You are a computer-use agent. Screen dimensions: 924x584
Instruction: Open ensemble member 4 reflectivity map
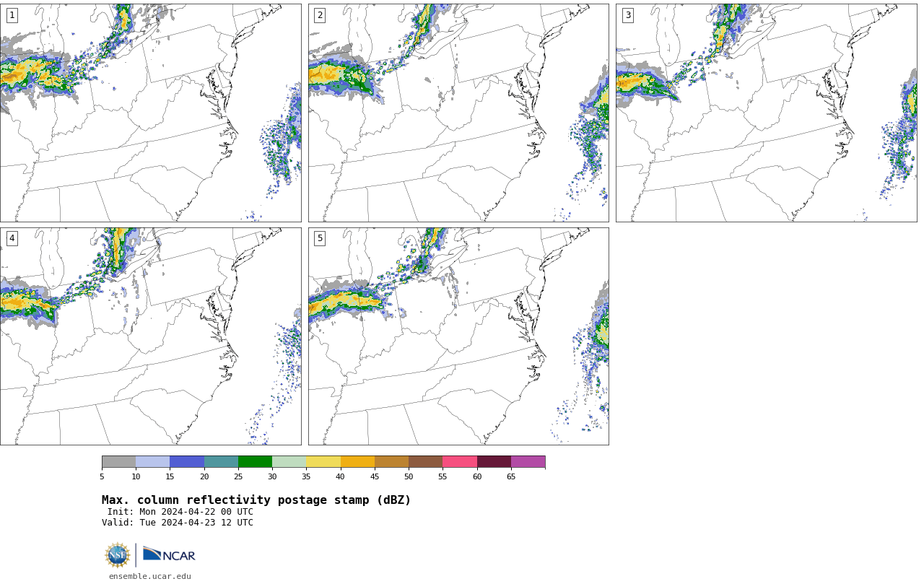coord(150,336)
